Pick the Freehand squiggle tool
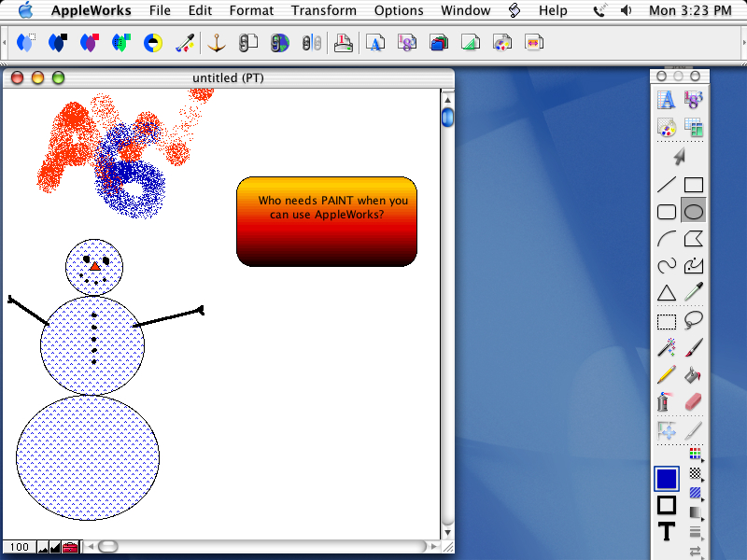This screenshot has height=560, width=747. tap(667, 266)
